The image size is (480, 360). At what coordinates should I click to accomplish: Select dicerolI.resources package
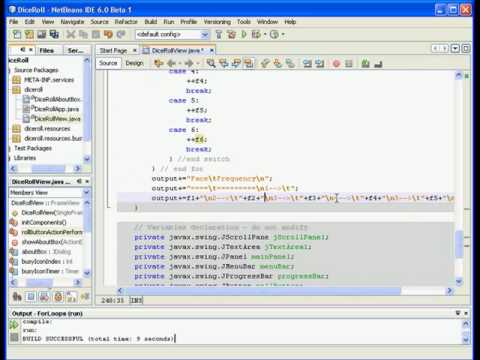(x=47, y=129)
